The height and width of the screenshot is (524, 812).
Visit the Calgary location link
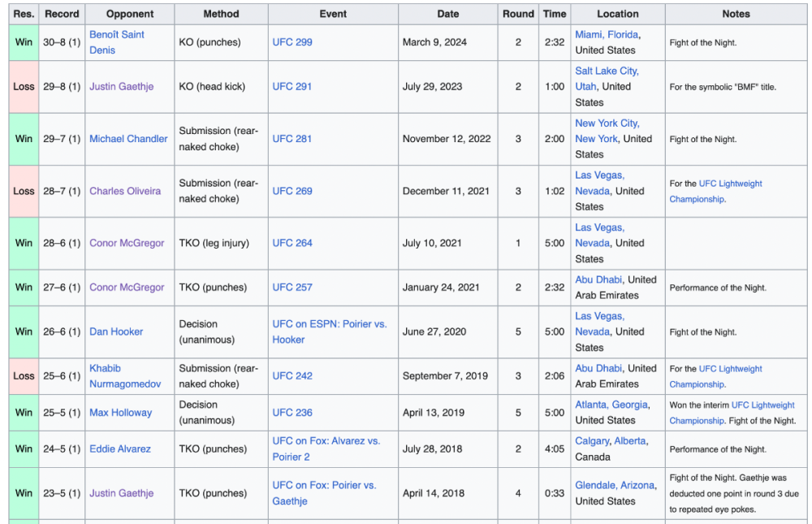592,440
